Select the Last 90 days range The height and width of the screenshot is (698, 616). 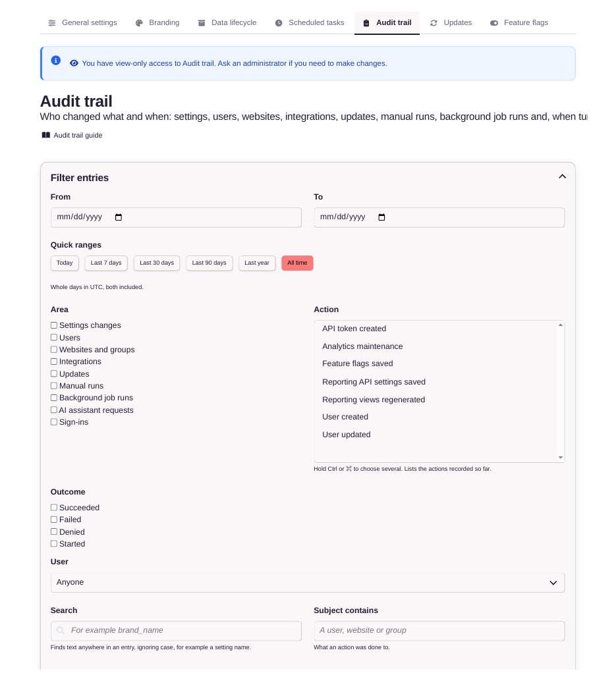(210, 263)
